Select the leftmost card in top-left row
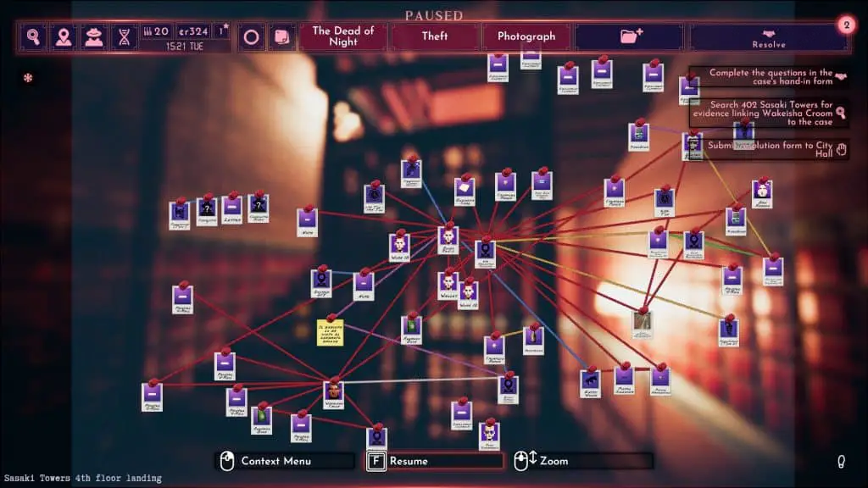The height and width of the screenshot is (488, 868). point(180,215)
